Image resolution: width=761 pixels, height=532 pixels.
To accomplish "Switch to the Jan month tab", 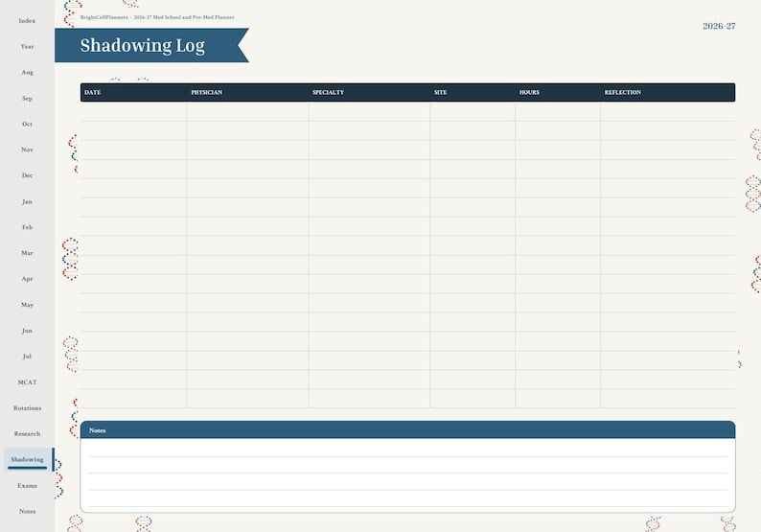I will pos(27,202).
